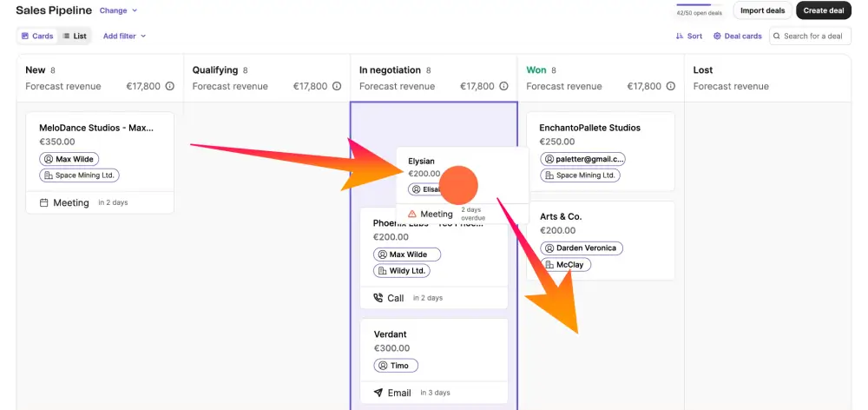868x410 pixels.
Task: Click the phone Call icon on Phoenix Labs card
Action: pos(378,298)
